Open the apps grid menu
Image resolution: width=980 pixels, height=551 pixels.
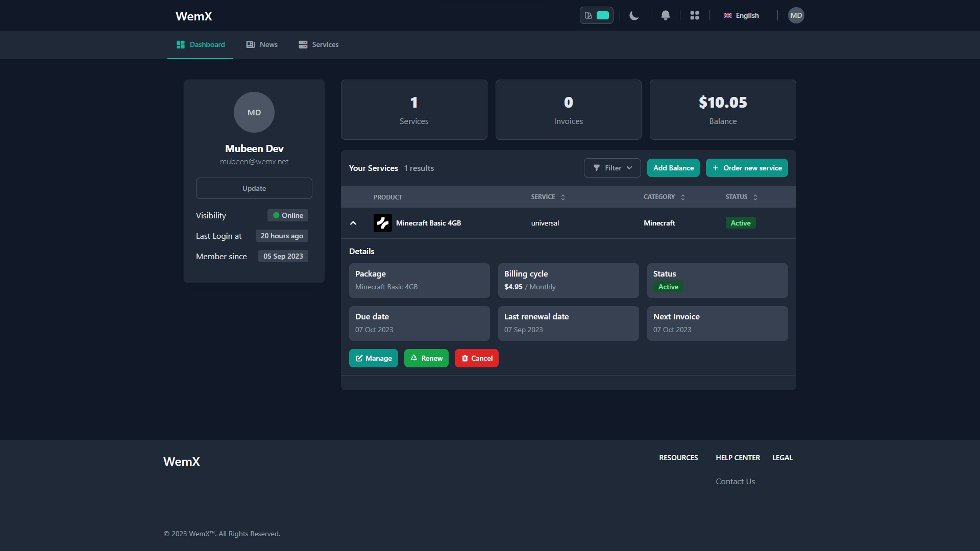[x=695, y=15]
